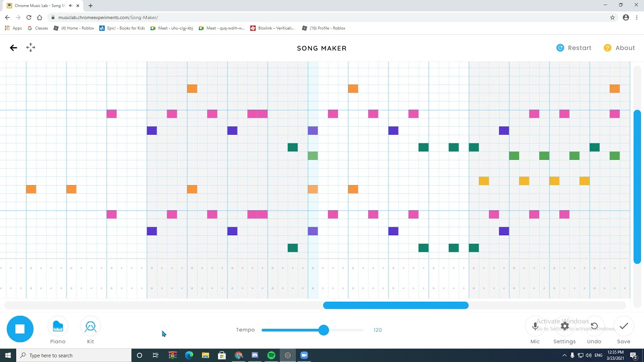The image size is (644, 362).
Task: Open the Home - Roblox bookmark
Action: tap(74, 28)
